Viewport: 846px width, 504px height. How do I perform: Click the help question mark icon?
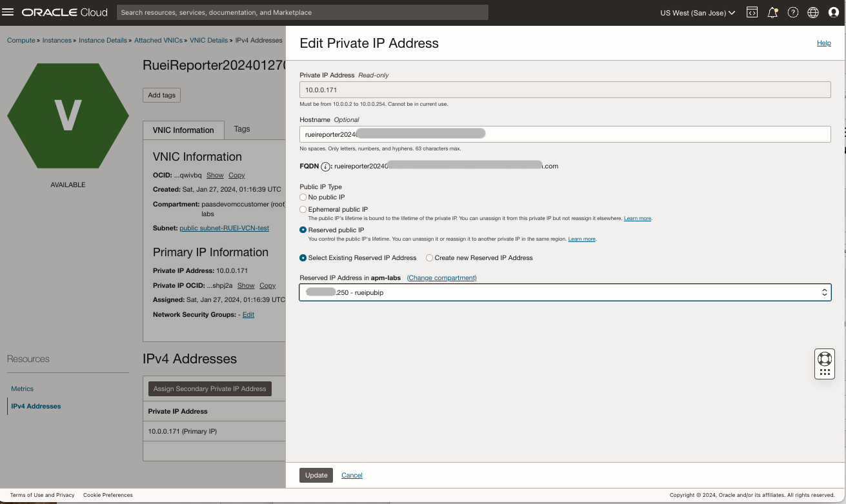(793, 12)
